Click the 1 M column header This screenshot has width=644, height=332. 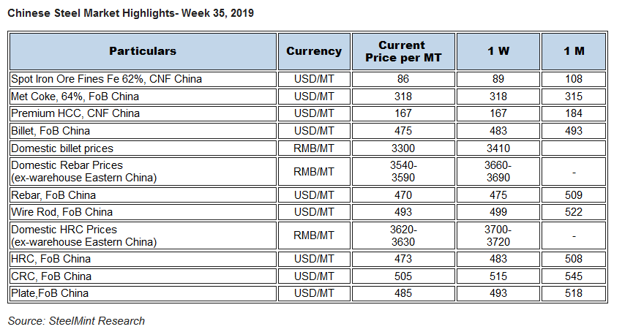574,51
